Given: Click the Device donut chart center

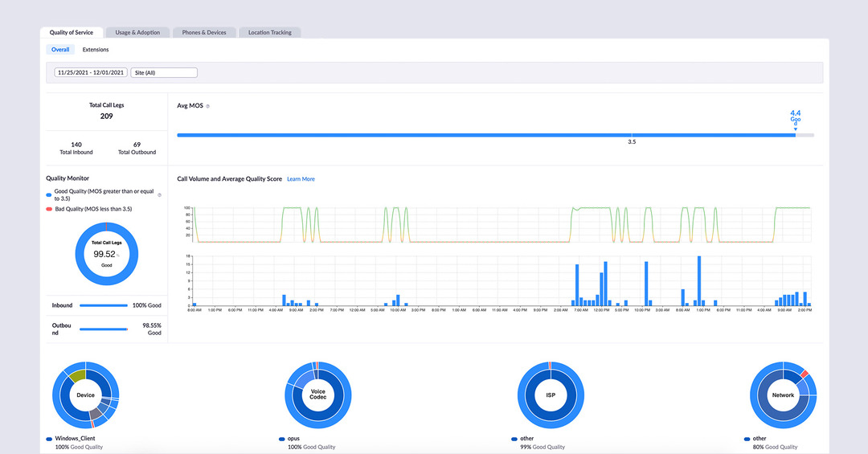Looking at the screenshot, I should [x=85, y=395].
